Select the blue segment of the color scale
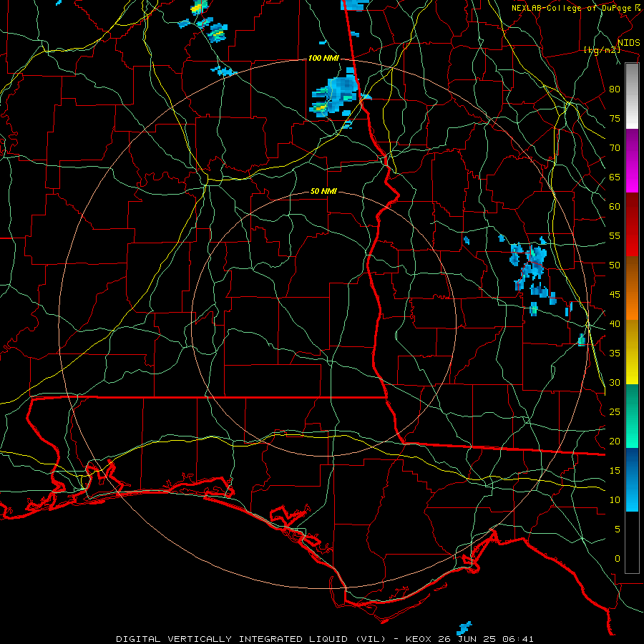This screenshot has width=644, height=644. [x=632, y=479]
